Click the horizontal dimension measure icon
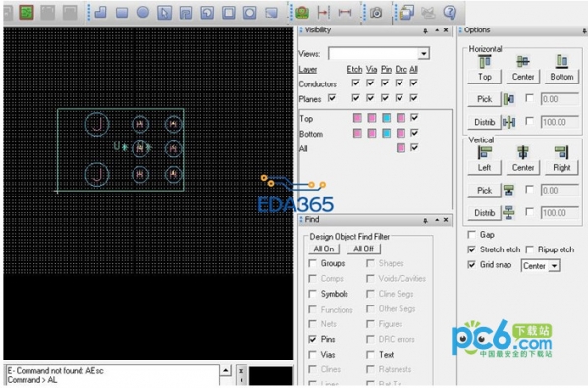 tap(345, 13)
